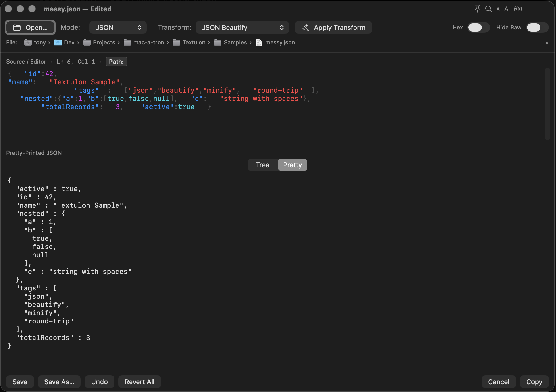Screen dimensions: 556x392
Task: Click the mac-a-tron folder in path bar
Action: (144, 42)
